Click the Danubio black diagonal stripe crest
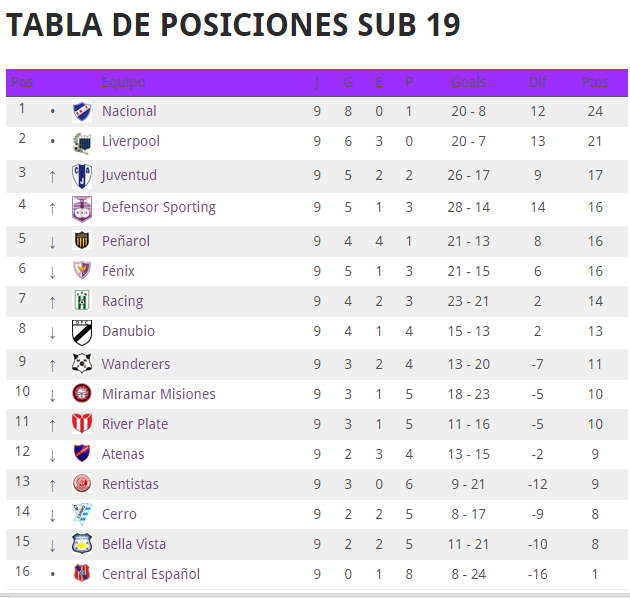The image size is (630, 598). click(x=82, y=332)
